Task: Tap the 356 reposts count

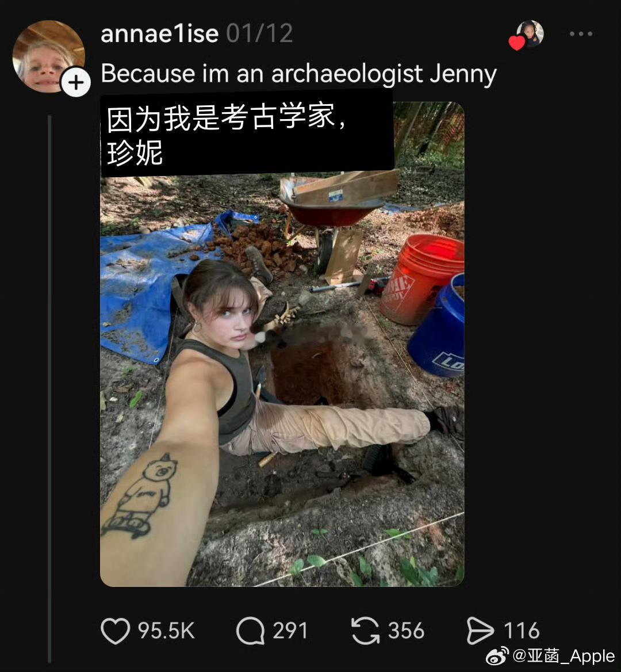Action: tap(405, 631)
